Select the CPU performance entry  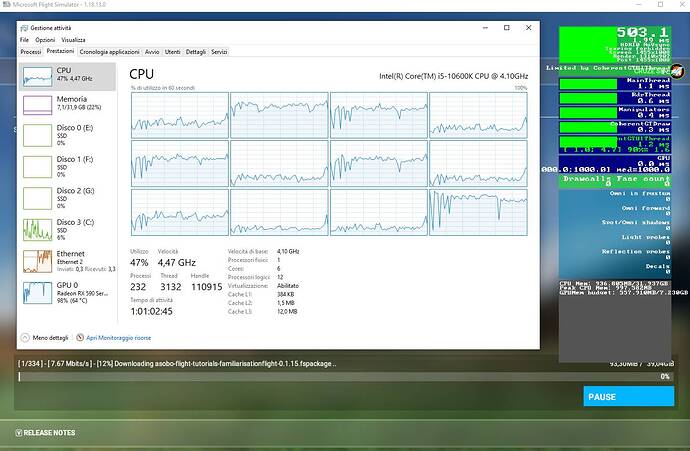click(x=68, y=76)
